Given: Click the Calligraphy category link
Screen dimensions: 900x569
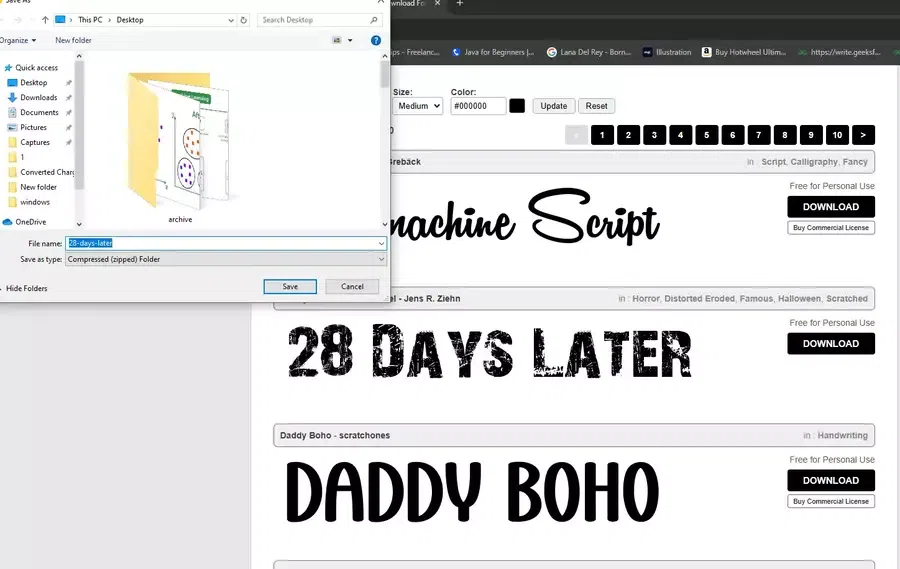Looking at the screenshot, I should pyautogui.click(x=814, y=162).
